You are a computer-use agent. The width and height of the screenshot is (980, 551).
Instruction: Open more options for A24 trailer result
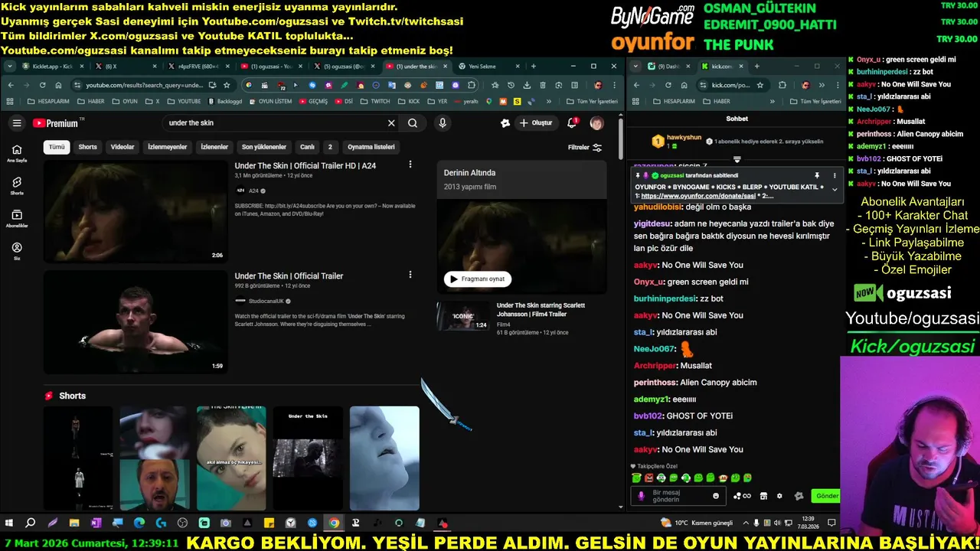(x=410, y=165)
